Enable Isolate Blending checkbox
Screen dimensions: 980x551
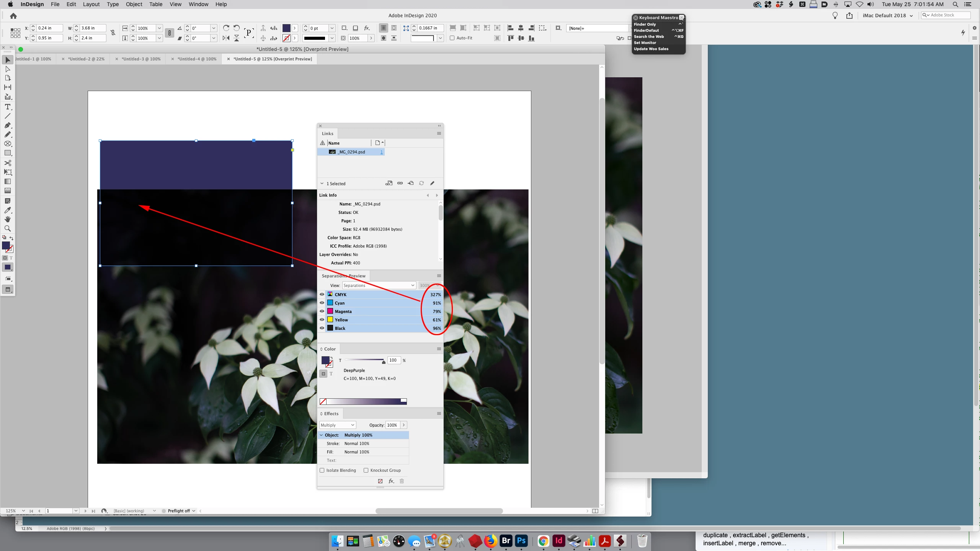[322, 470]
